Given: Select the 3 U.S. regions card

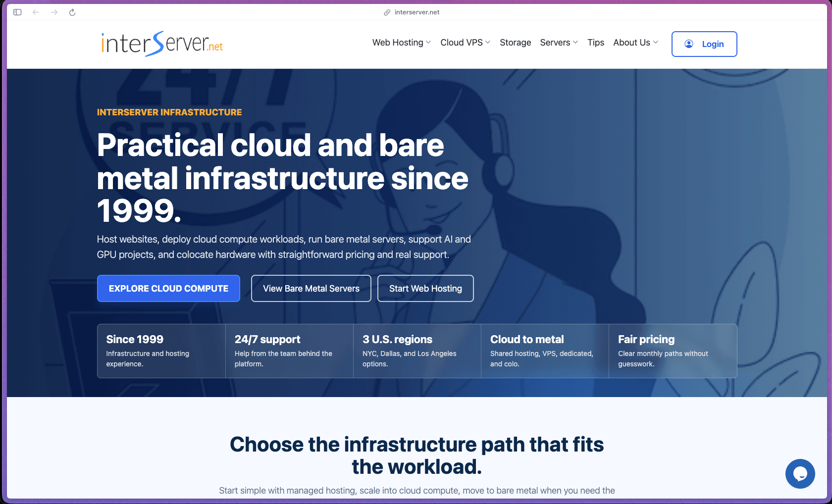Looking at the screenshot, I should tap(417, 351).
